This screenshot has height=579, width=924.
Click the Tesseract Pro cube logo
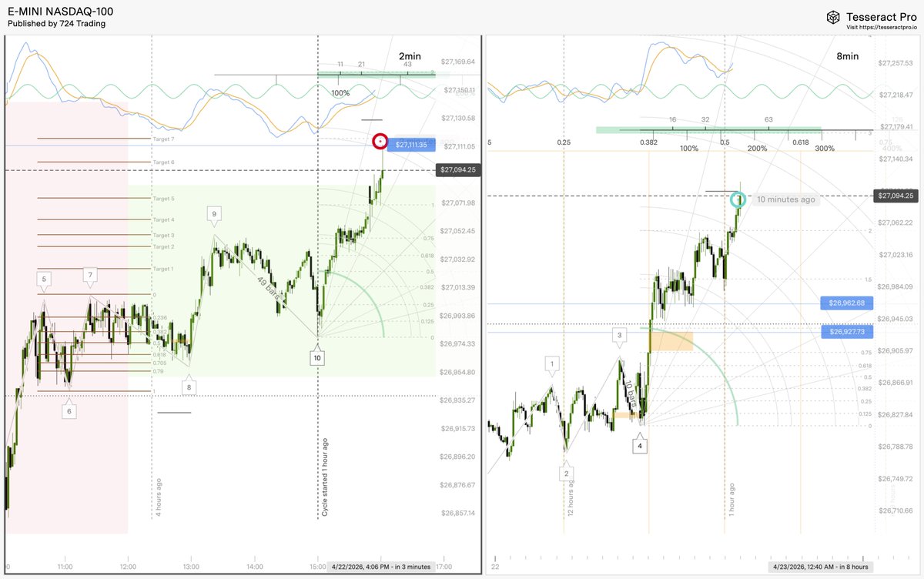click(833, 17)
